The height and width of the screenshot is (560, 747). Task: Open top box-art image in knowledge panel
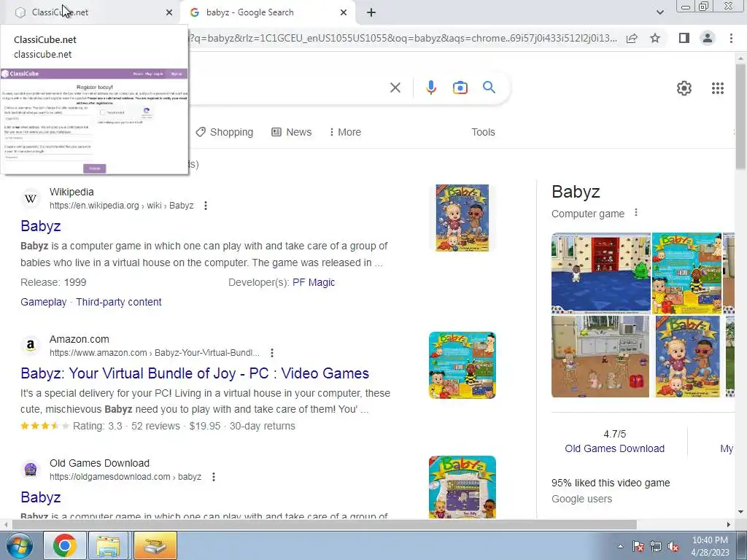point(686,273)
